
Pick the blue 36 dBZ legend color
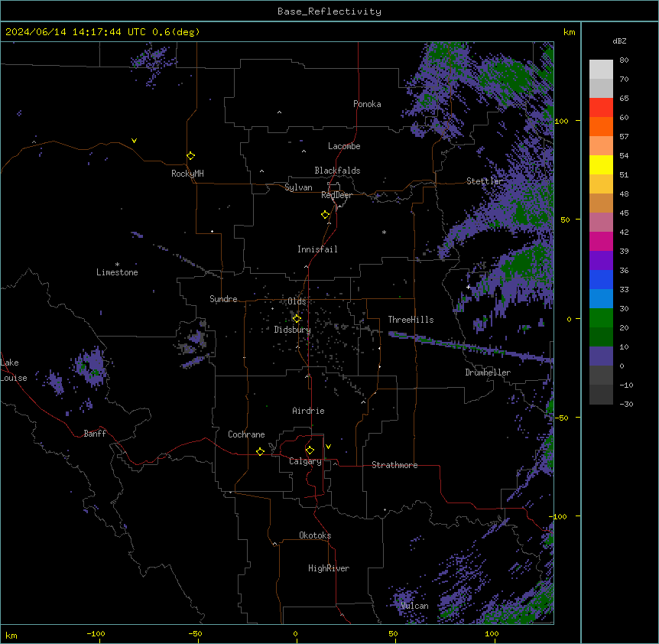(601, 279)
